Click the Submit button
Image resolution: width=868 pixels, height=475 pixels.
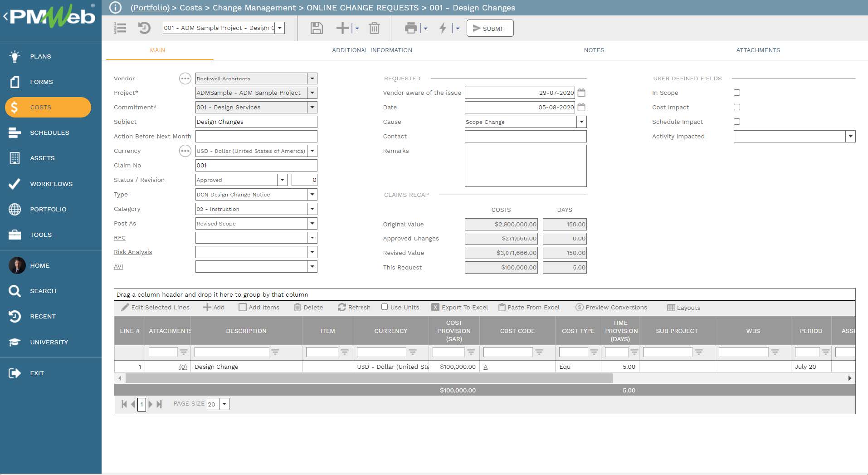point(490,28)
